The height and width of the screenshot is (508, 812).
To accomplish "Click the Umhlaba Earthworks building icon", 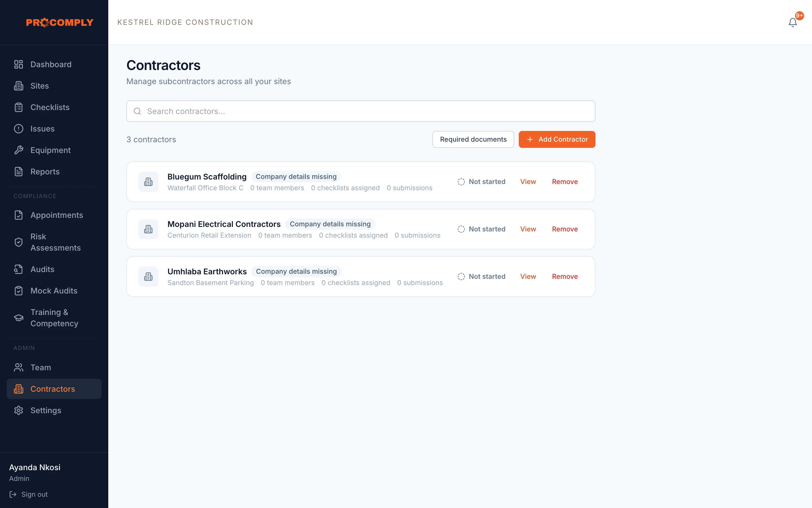I will 148,277.
